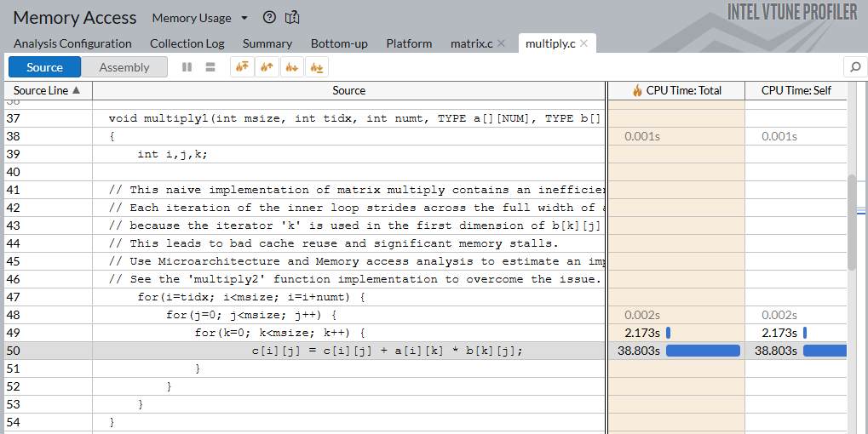868x434 pixels.
Task: Go to the smallest hotspot function
Action: (x=317, y=67)
